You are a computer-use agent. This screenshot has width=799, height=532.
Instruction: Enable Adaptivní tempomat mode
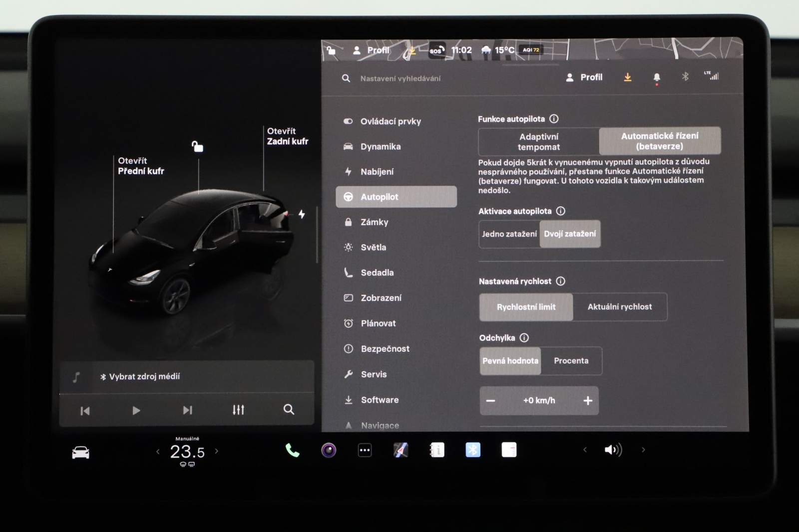(x=538, y=141)
